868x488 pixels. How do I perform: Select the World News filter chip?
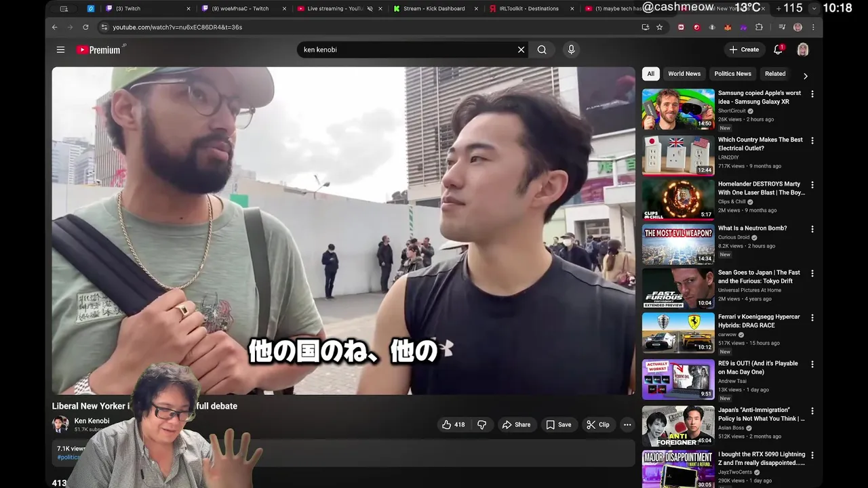(x=684, y=74)
